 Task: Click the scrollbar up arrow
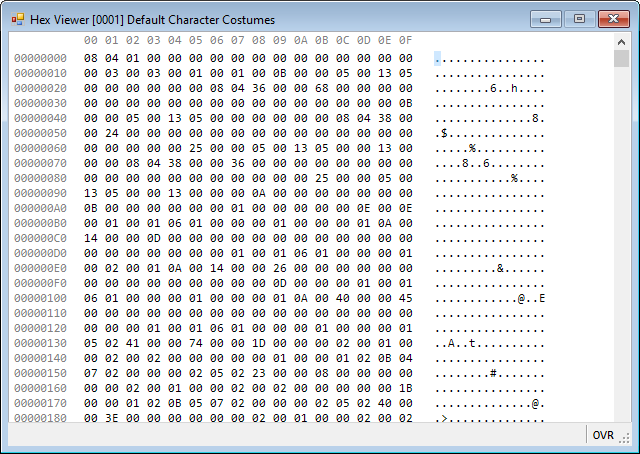pos(621,41)
